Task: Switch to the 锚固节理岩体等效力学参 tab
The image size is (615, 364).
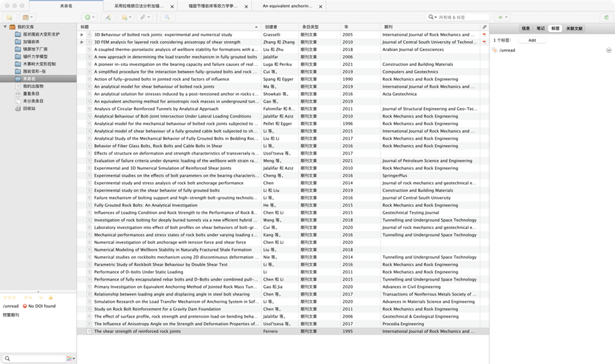Action: (213, 6)
